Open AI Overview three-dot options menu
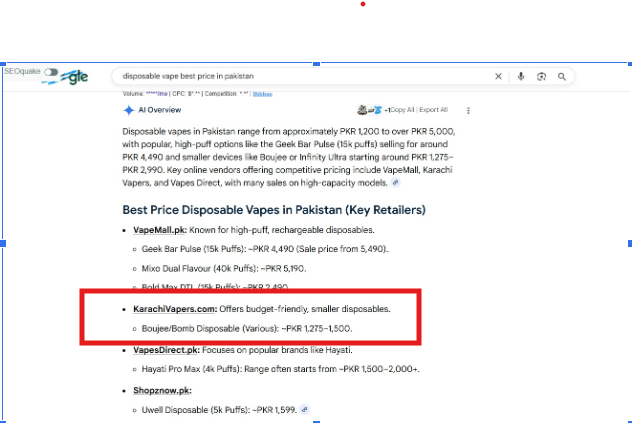 (468, 110)
